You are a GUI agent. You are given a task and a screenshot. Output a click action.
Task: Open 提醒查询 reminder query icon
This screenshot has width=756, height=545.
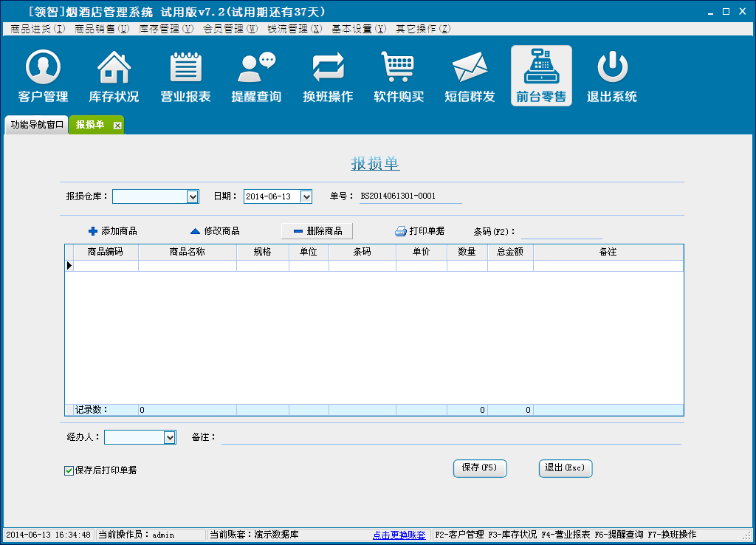click(256, 68)
